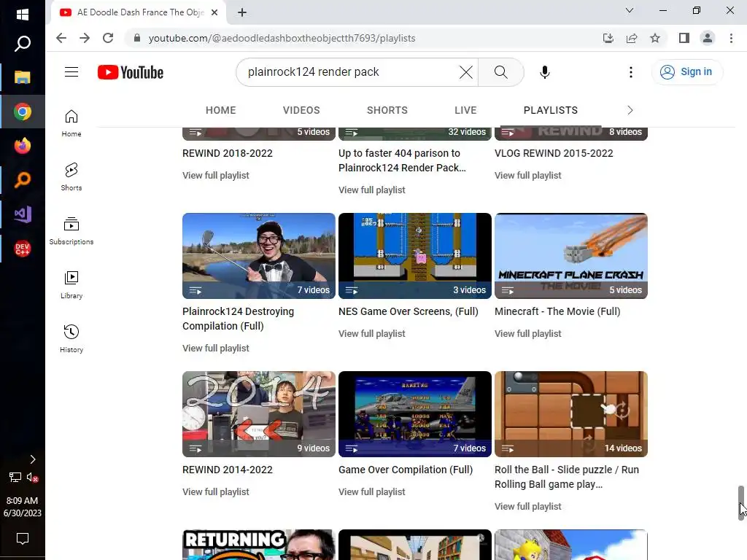This screenshot has height=560, width=747.
Task: Click the muted volume tray icon
Action: [32, 477]
